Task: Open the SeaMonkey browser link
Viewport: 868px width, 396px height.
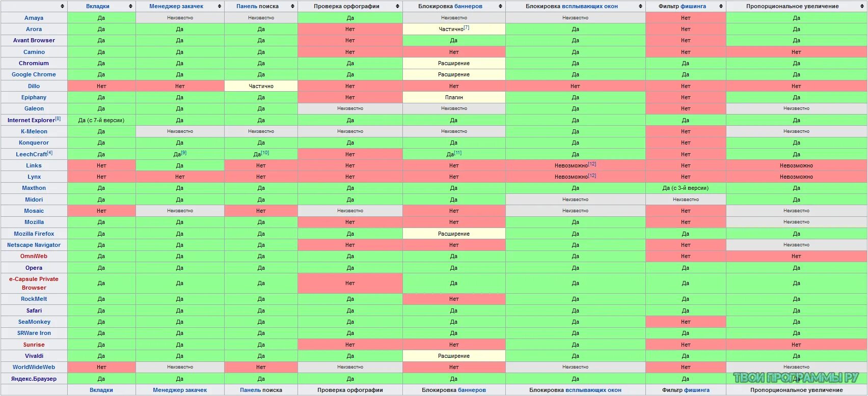Action: [34, 322]
